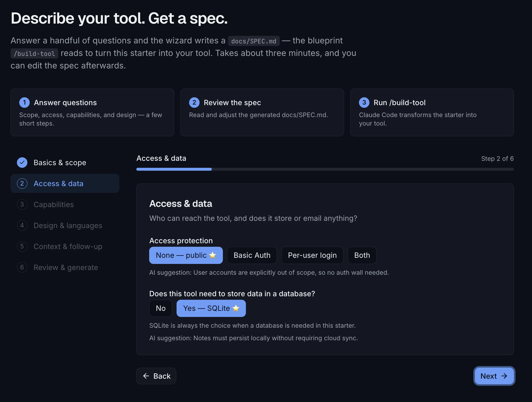
Task: Select Basic Auth access protection
Action: pos(252,255)
